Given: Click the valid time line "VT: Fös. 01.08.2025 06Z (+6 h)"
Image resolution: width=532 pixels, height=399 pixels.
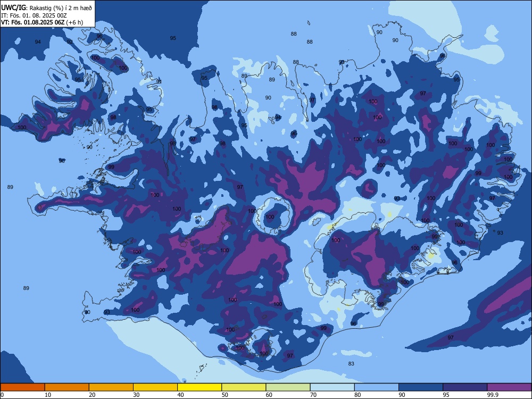Looking at the screenshot, I should tap(42, 22).
